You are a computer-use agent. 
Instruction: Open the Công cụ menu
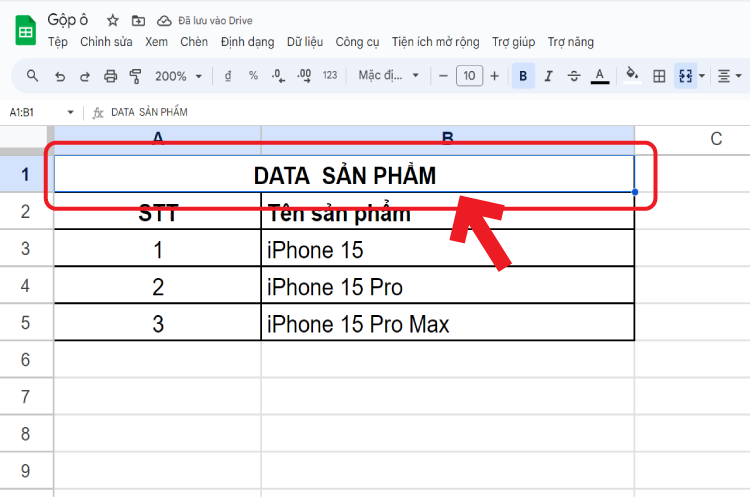click(357, 42)
